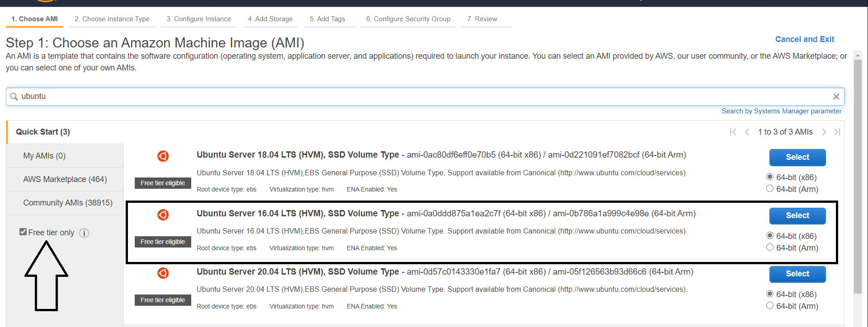868x327 pixels.
Task: Open AWS Marketplace (464) category
Action: pyautogui.click(x=65, y=179)
